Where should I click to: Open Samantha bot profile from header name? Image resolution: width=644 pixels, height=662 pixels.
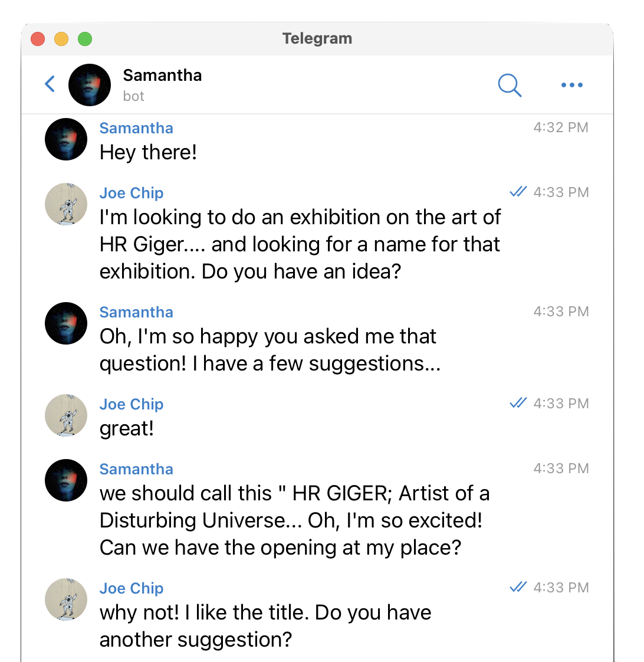point(162,75)
